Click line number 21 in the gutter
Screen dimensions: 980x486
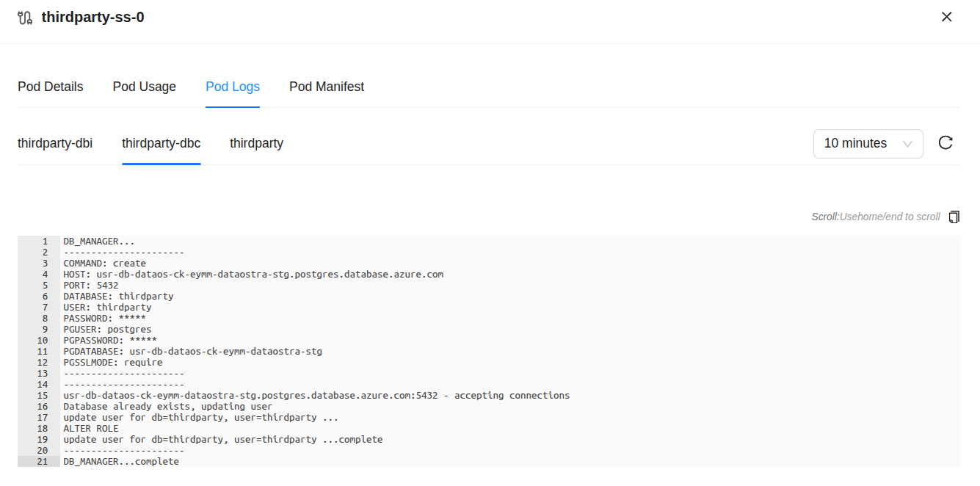click(43, 462)
